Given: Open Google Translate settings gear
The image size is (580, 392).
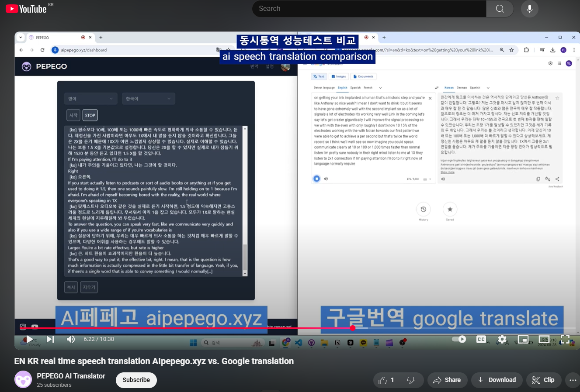Looking at the screenshot, I should [x=550, y=63].
